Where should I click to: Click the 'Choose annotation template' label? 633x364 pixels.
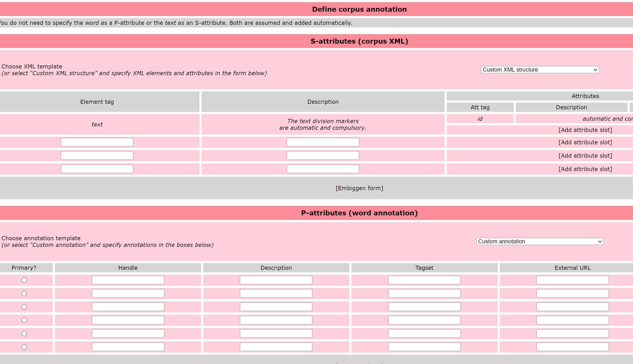[41, 238]
